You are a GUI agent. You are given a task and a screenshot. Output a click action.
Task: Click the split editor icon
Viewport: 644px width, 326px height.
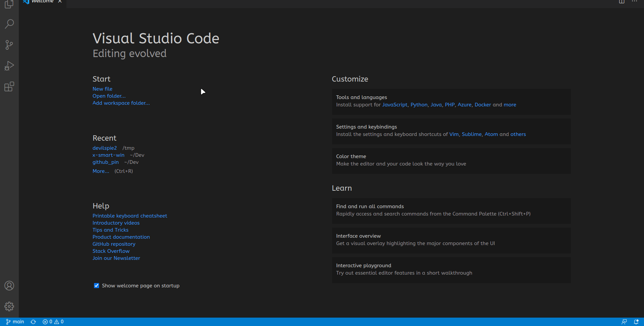[622, 1]
